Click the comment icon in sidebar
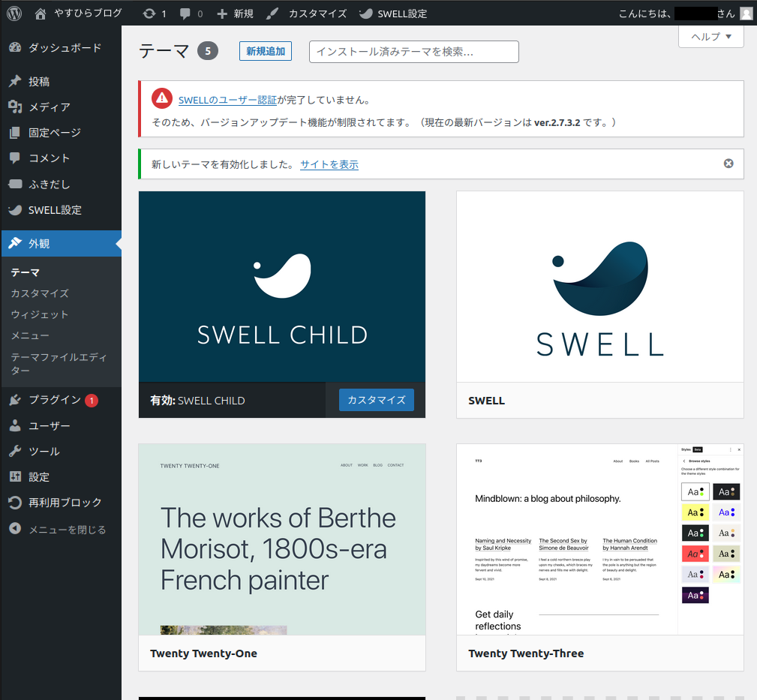Image resolution: width=757 pixels, height=700 pixels. [x=16, y=158]
